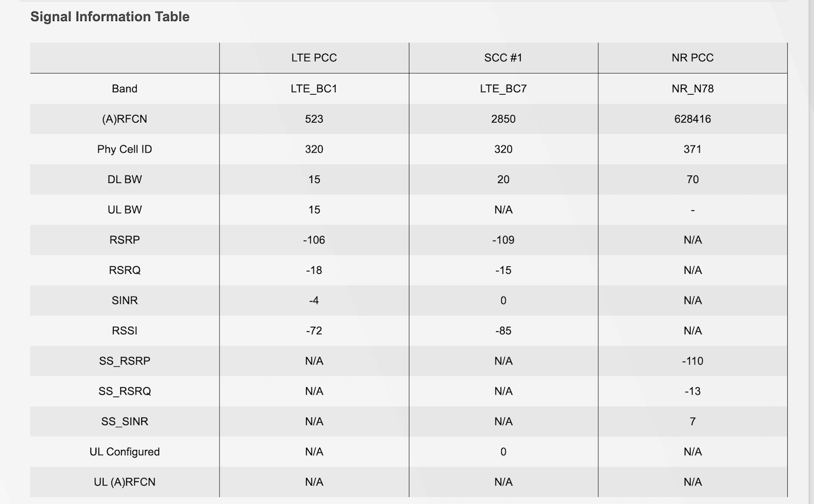
Task: Select the LTE PCC column header
Action: coord(314,58)
